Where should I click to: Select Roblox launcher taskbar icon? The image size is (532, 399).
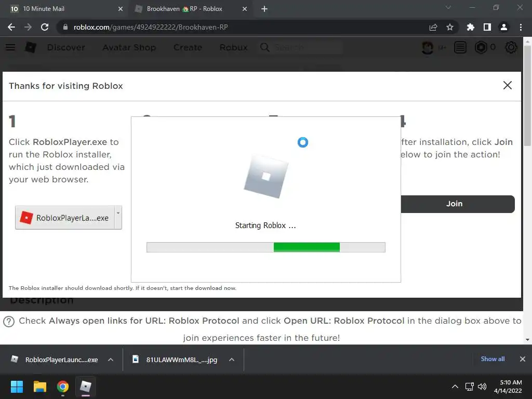click(86, 387)
